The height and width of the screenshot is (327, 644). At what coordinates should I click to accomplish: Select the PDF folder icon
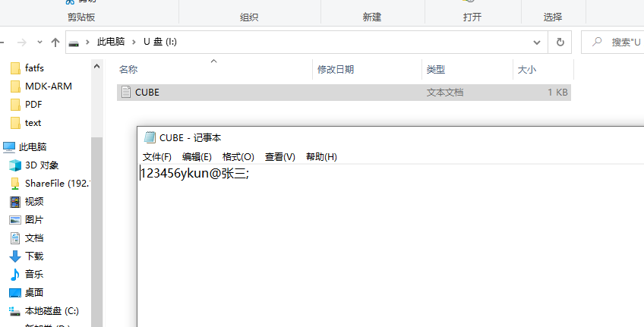click(x=15, y=105)
